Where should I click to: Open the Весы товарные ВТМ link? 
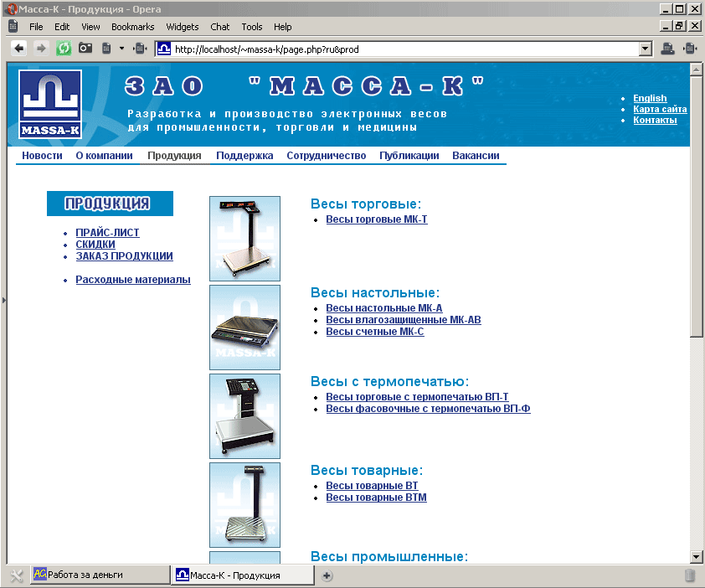pos(376,498)
